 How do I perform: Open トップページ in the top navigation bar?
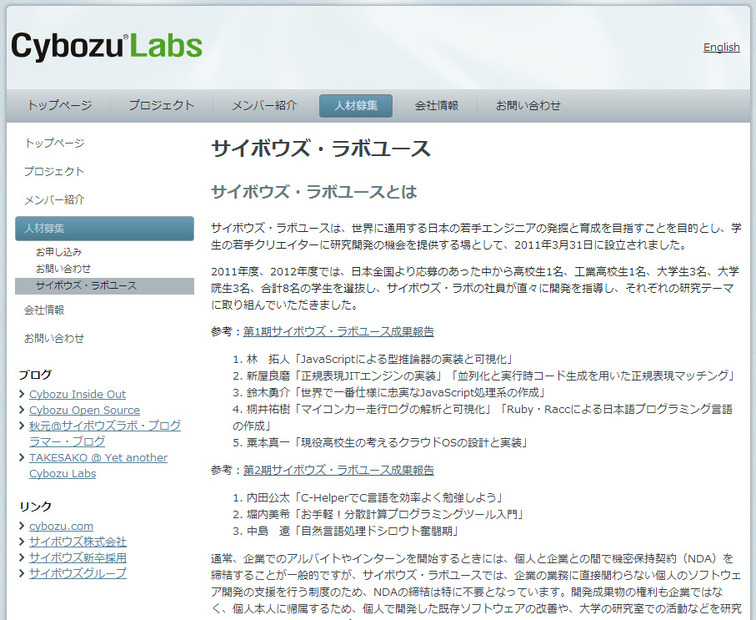pyautogui.click(x=59, y=105)
